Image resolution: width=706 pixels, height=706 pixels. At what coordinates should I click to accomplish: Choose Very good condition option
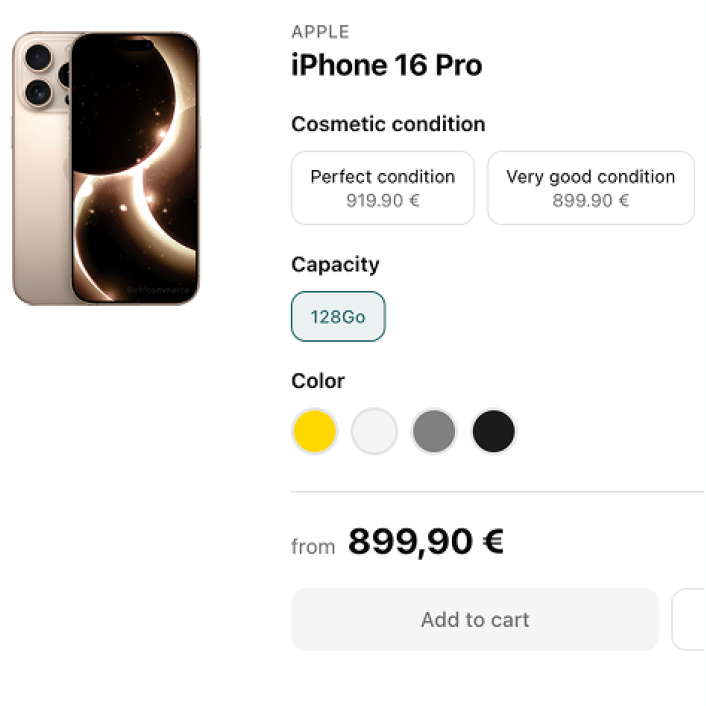(x=590, y=188)
